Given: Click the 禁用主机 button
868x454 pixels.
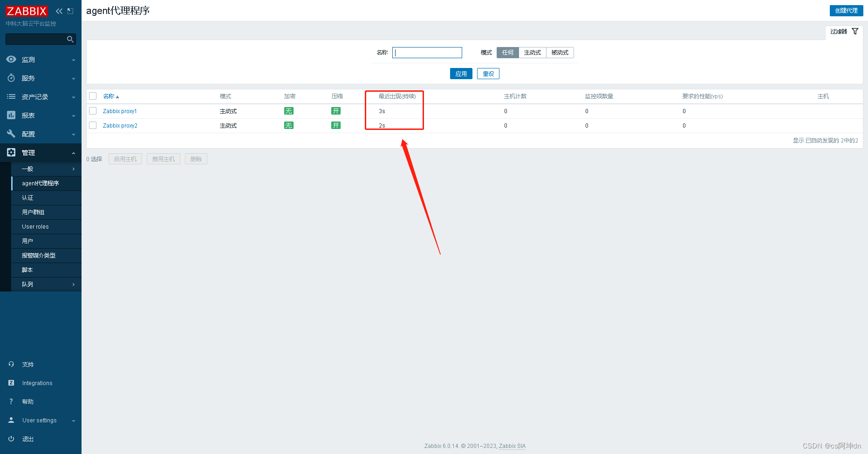Looking at the screenshot, I should tap(164, 159).
